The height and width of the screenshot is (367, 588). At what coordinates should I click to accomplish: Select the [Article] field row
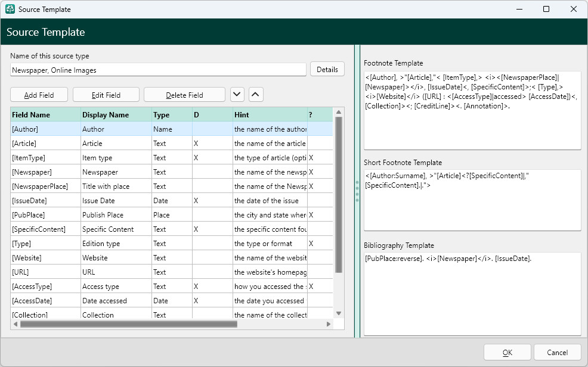pyautogui.click(x=172, y=144)
